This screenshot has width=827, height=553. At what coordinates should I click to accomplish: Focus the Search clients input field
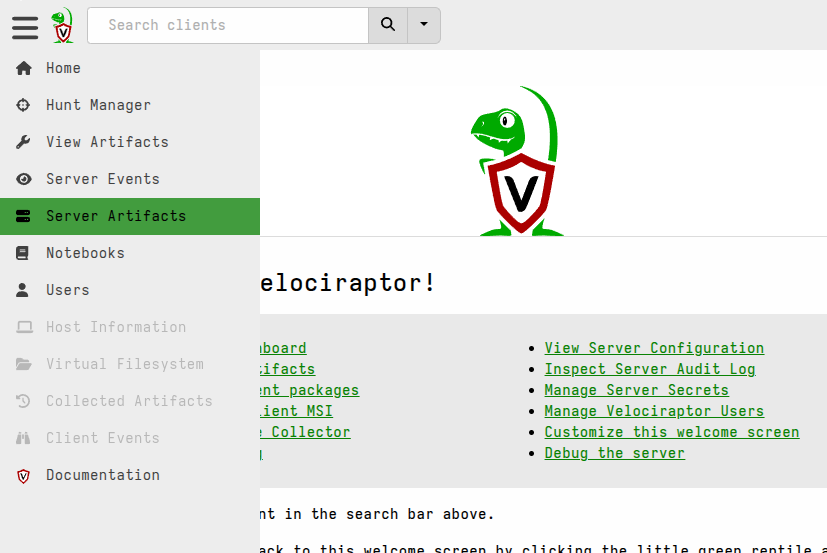click(228, 25)
